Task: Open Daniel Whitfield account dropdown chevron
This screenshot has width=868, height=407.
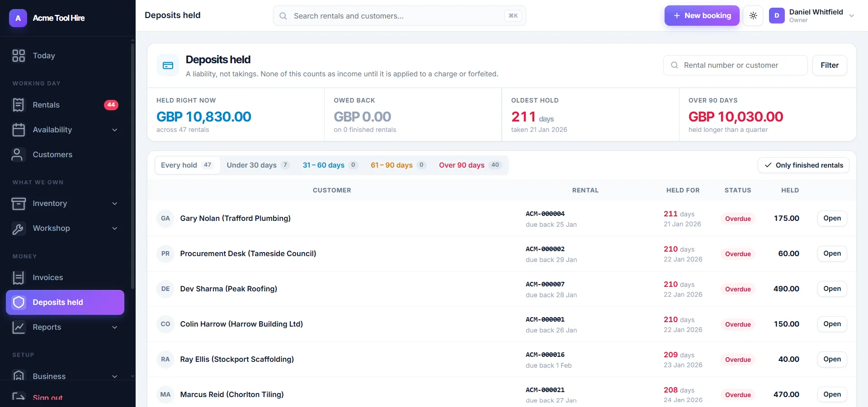Action: tap(852, 16)
